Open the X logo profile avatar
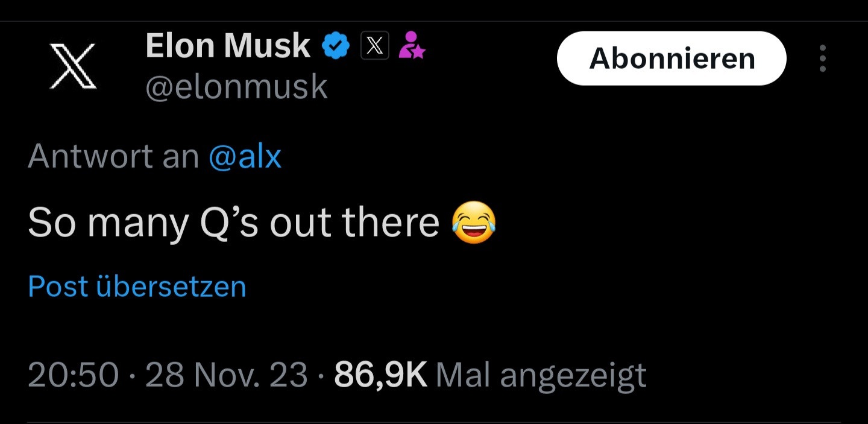Image resolution: width=868 pixels, height=424 pixels. pyautogui.click(x=72, y=66)
